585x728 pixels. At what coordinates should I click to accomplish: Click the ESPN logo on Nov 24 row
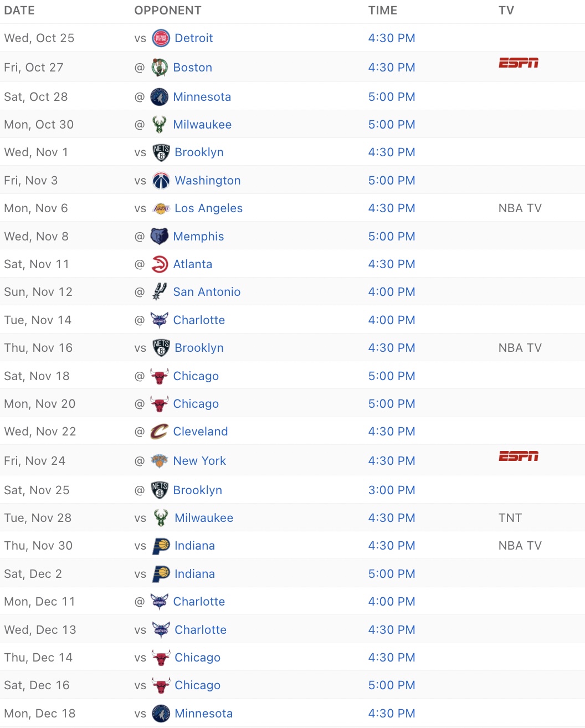tap(519, 456)
